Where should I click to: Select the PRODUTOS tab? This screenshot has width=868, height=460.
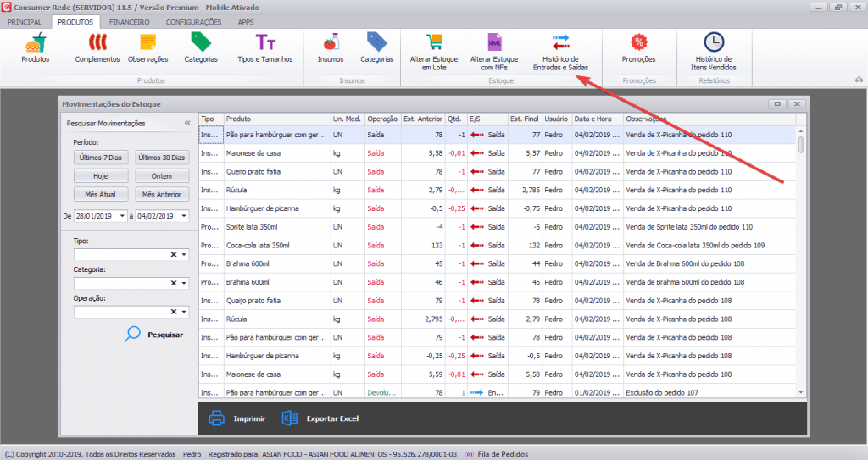[x=75, y=22]
